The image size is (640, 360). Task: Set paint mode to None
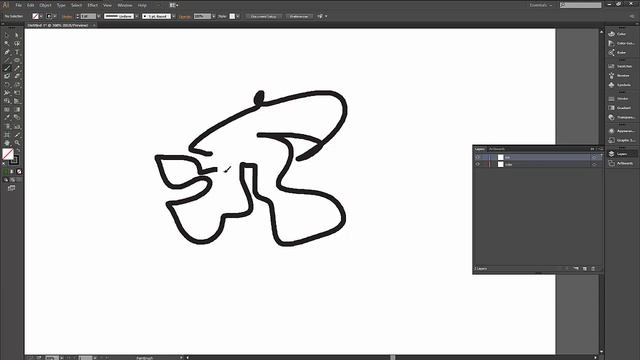click(x=19, y=172)
